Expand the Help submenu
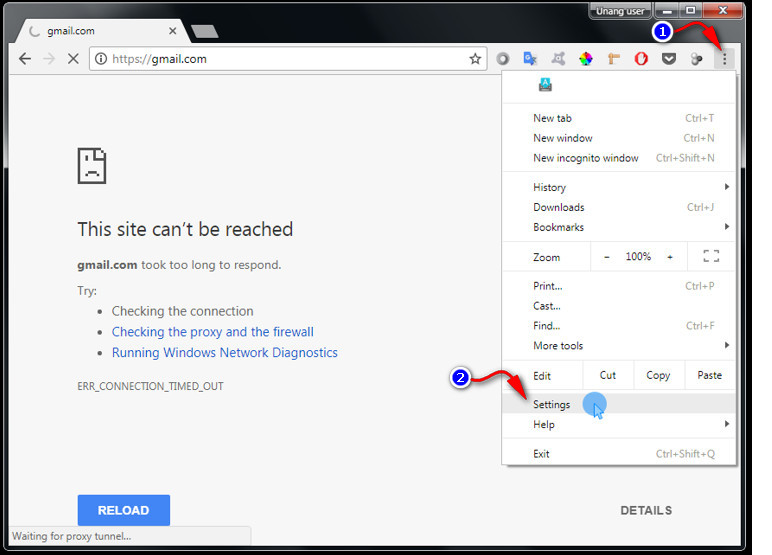Screen dimensions: 772x555 pyautogui.click(x=619, y=424)
